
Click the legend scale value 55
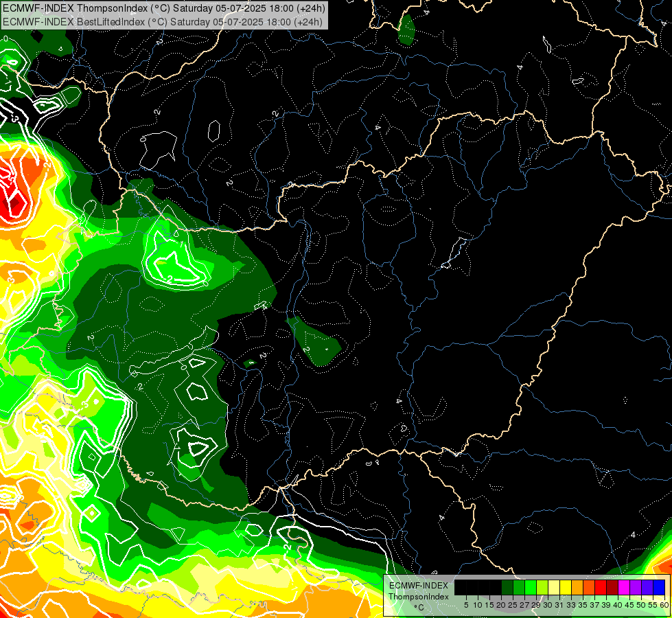pos(653,605)
